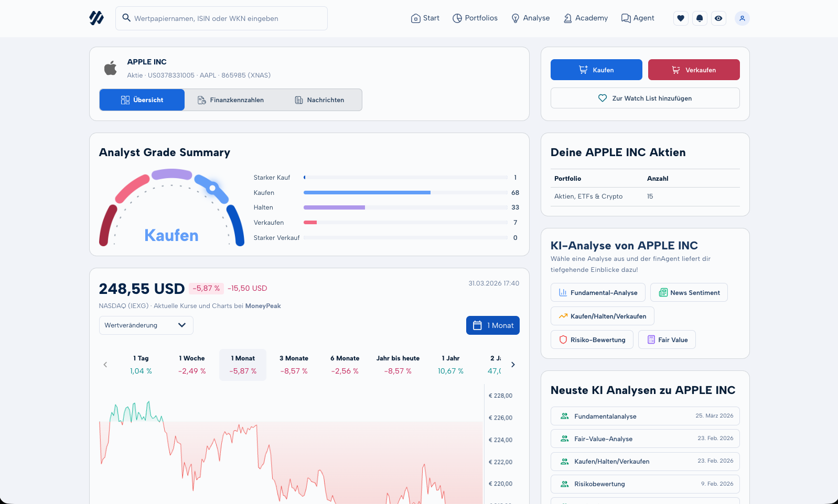Click the analyst gauge indicator knob

coord(212,188)
